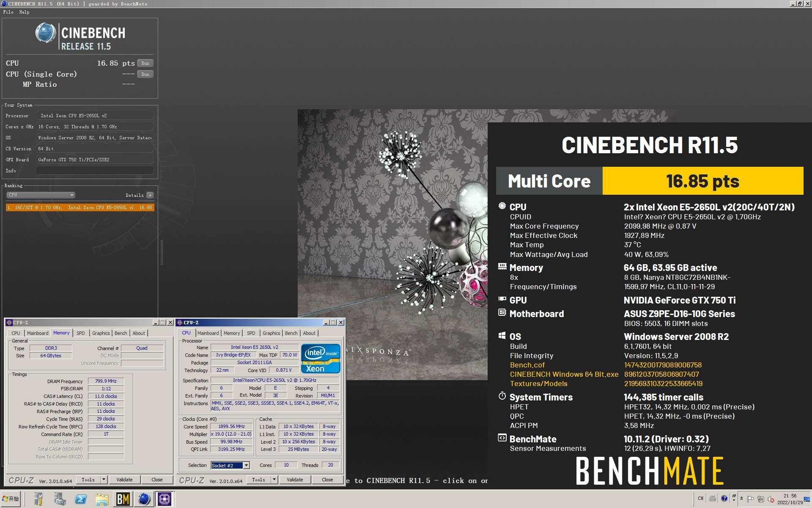The image size is (812, 508).
Task: Click Tools button in right CPU-Z window
Action: click(258, 480)
